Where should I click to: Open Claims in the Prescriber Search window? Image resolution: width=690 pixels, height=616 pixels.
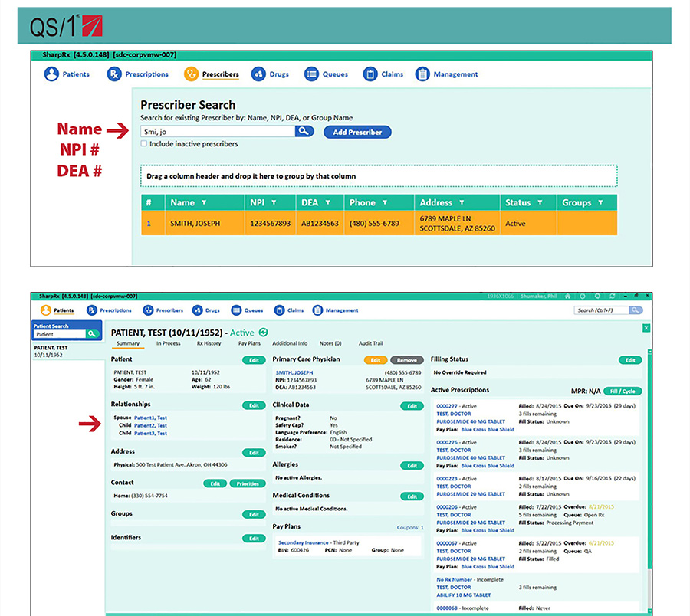point(383,74)
